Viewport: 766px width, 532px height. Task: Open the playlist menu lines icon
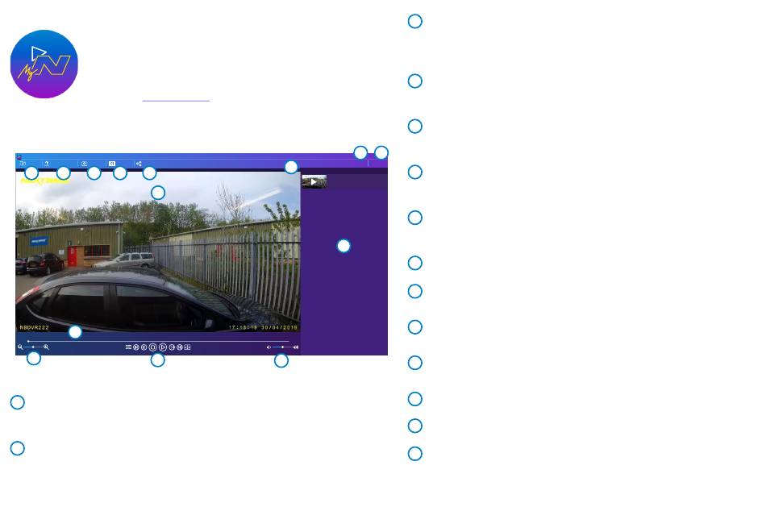tap(128, 347)
